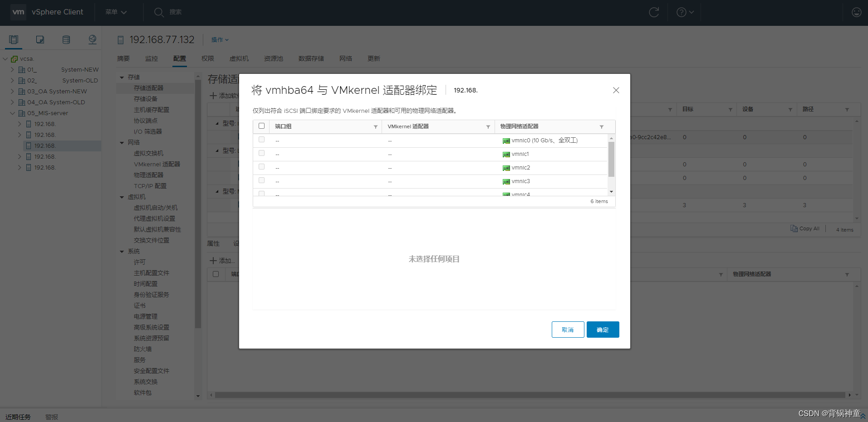Check the vmnic2 adapter row checkbox

pyautogui.click(x=261, y=167)
